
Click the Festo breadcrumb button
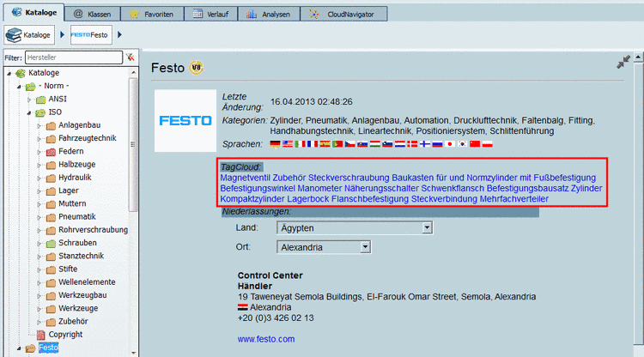[91, 35]
